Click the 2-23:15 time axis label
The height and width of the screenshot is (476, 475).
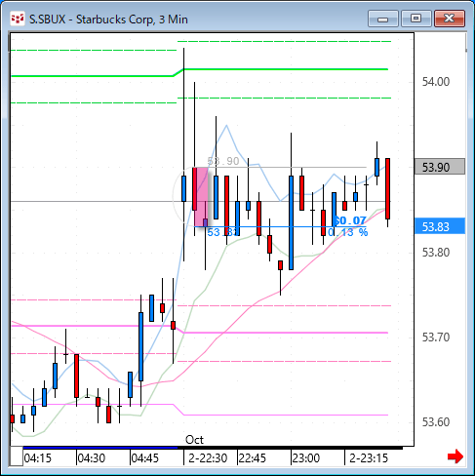[369, 458]
